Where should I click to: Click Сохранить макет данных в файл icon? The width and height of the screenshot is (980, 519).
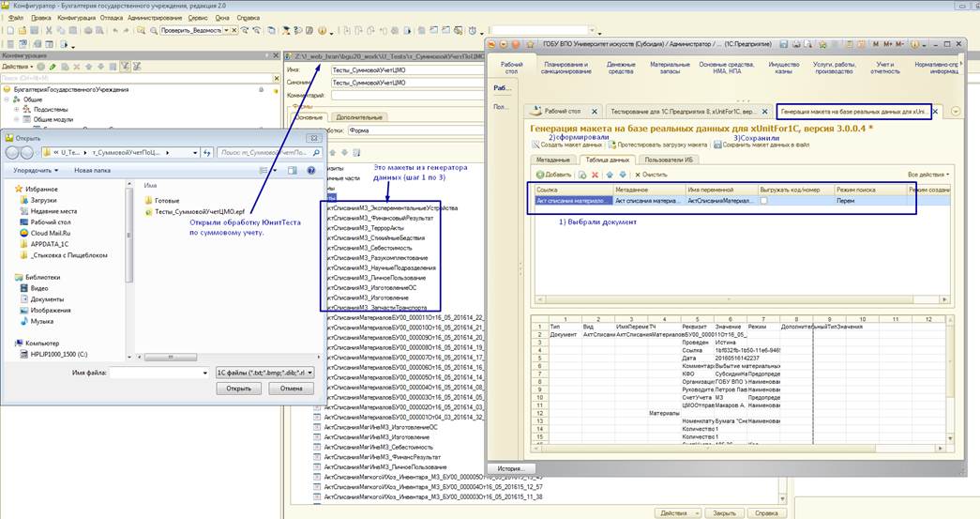717,145
